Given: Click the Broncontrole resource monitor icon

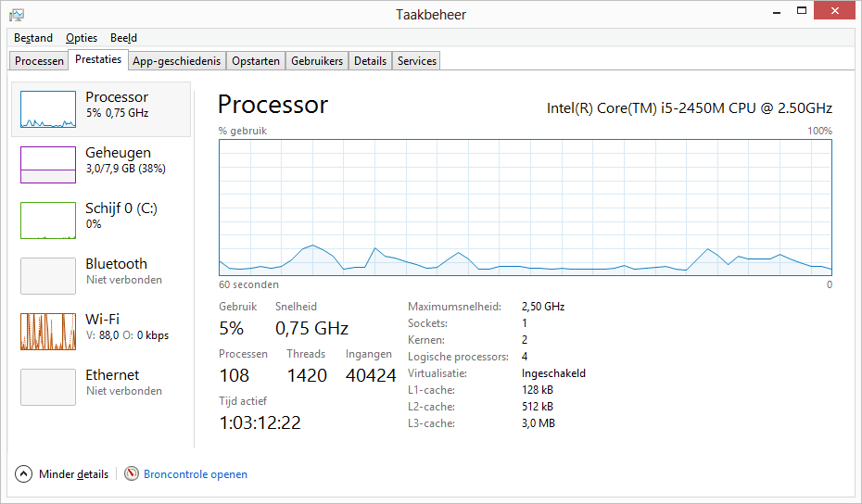Looking at the screenshot, I should (132, 474).
